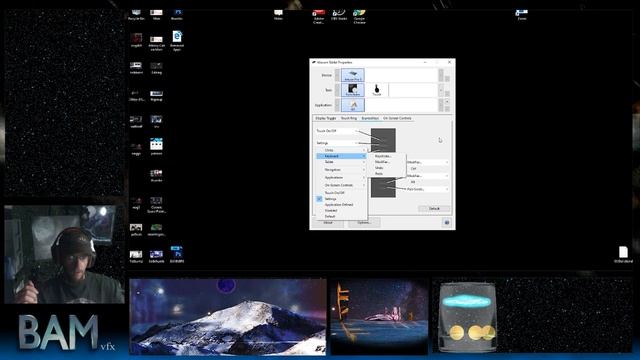Image resolution: width=640 pixels, height=360 pixels.
Task: Select the All applications icon
Action: pos(353,105)
